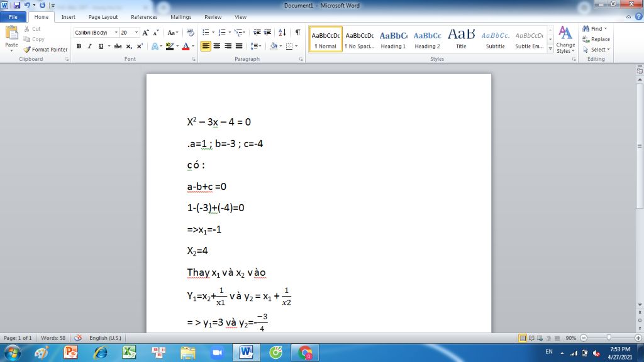Open Change Case dropdown
This screenshot has height=362, width=644.
[172, 33]
